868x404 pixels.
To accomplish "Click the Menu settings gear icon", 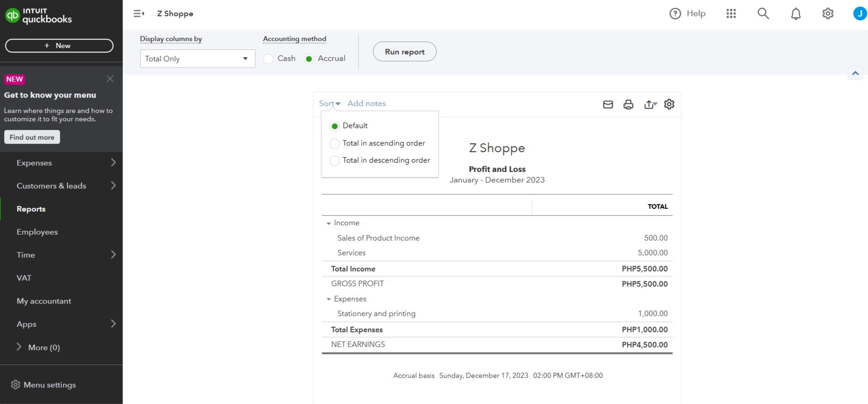I will [15, 385].
